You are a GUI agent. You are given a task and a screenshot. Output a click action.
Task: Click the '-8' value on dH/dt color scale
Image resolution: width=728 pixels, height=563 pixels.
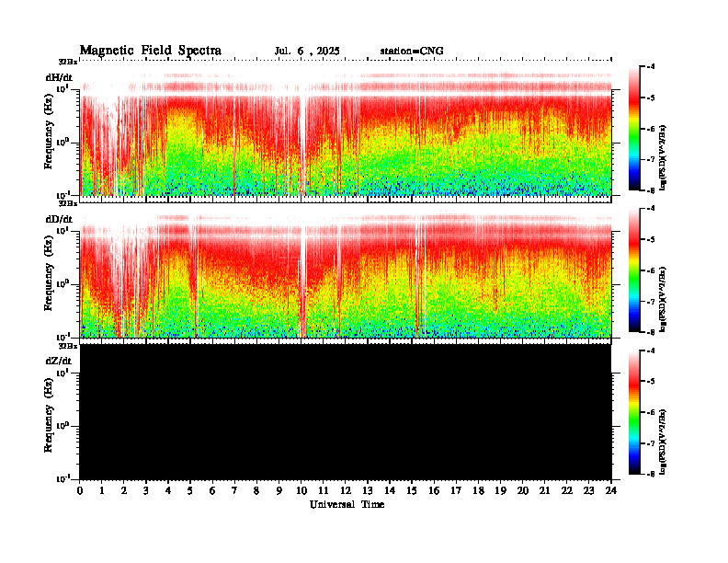pos(652,190)
